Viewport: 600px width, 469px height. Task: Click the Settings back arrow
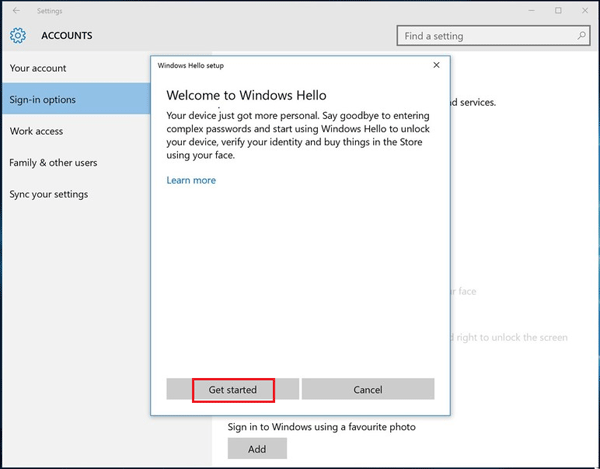(x=16, y=11)
